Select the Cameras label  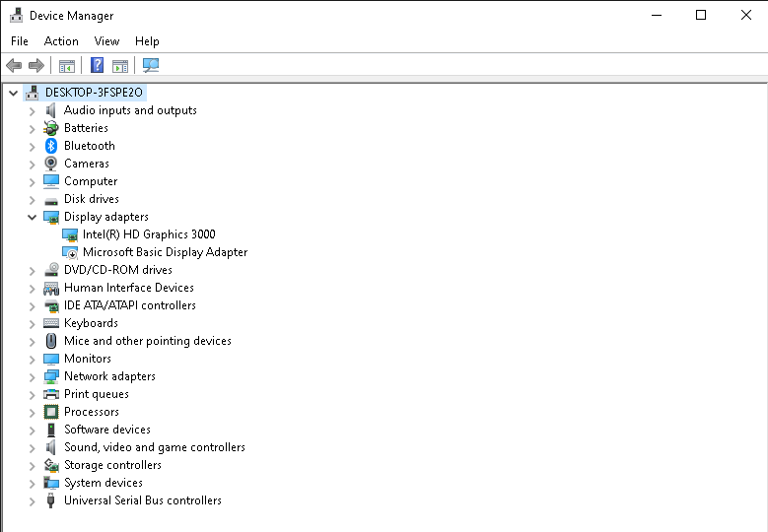pyautogui.click(x=87, y=164)
